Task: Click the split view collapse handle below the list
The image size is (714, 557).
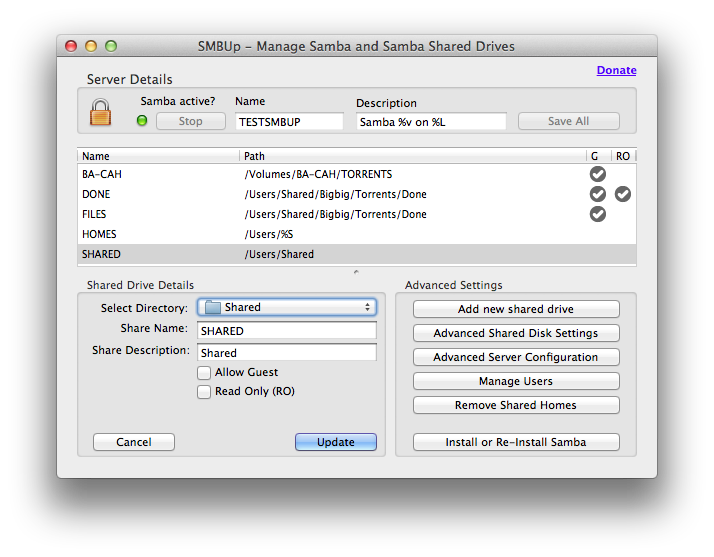Action: (x=356, y=272)
